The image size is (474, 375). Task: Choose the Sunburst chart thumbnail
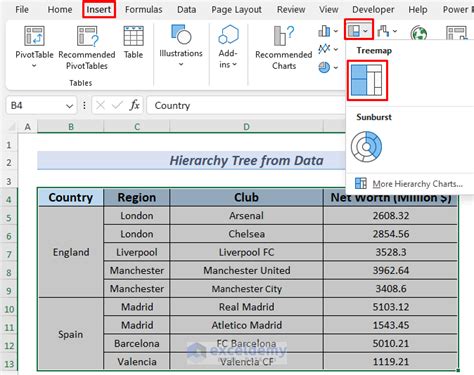tap(366, 146)
